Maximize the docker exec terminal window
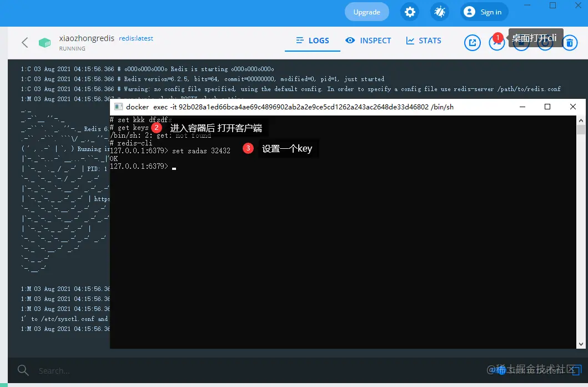This screenshot has width=588, height=387. [x=547, y=107]
